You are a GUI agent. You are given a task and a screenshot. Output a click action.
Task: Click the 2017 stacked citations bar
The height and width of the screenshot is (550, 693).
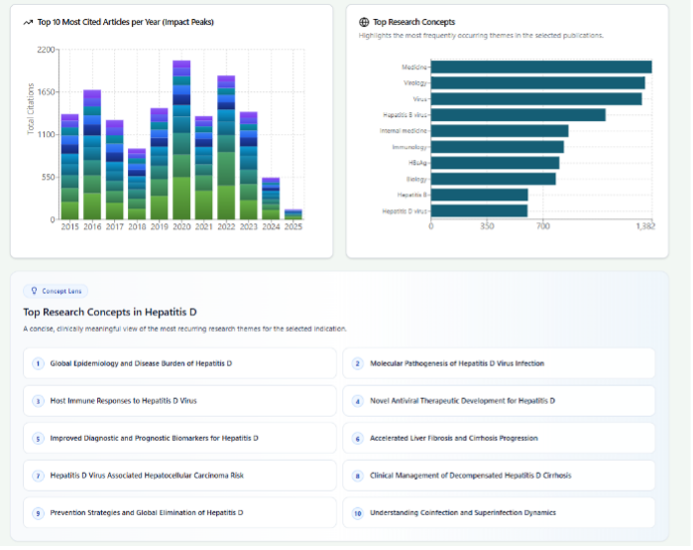[114, 170]
